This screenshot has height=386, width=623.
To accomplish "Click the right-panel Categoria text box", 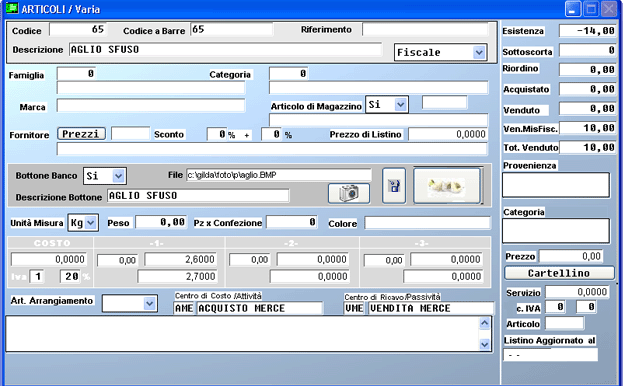I will pyautogui.click(x=556, y=230).
